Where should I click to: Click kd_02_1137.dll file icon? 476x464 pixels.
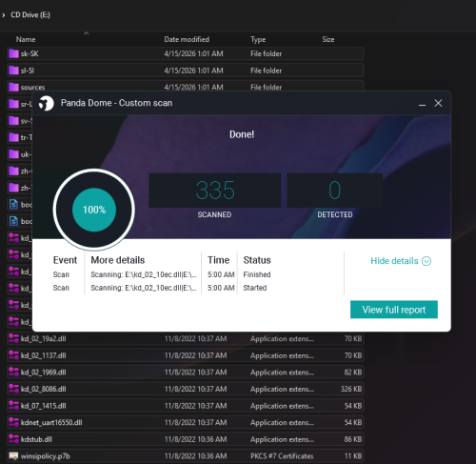click(x=13, y=355)
